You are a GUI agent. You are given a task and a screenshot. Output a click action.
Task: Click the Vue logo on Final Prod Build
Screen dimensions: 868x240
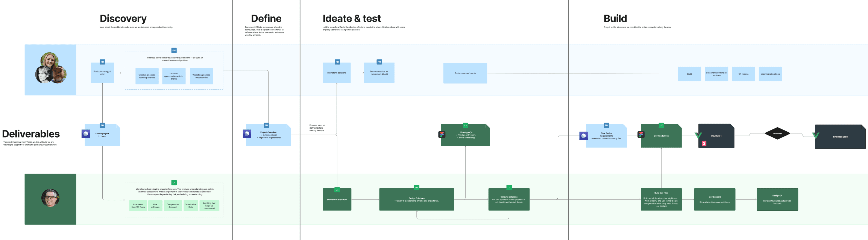tap(815, 135)
